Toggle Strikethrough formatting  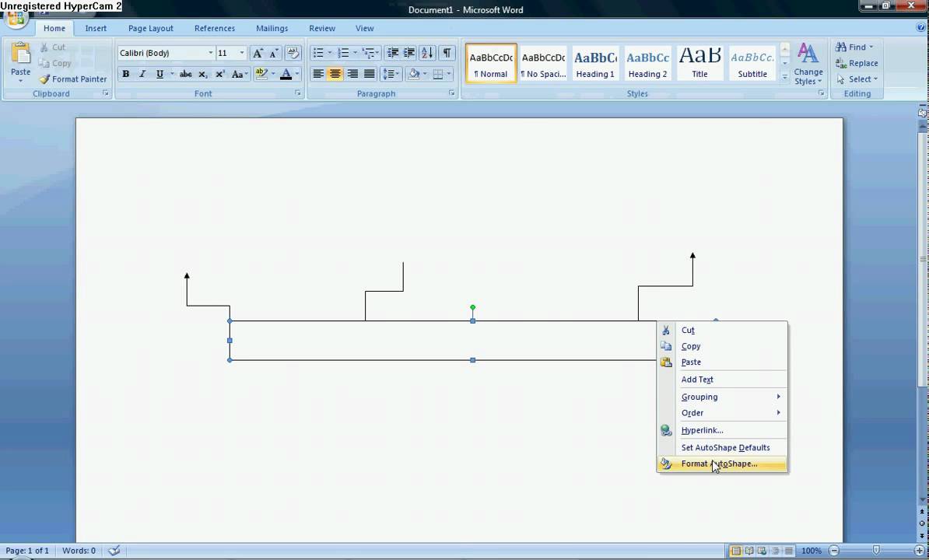[185, 74]
